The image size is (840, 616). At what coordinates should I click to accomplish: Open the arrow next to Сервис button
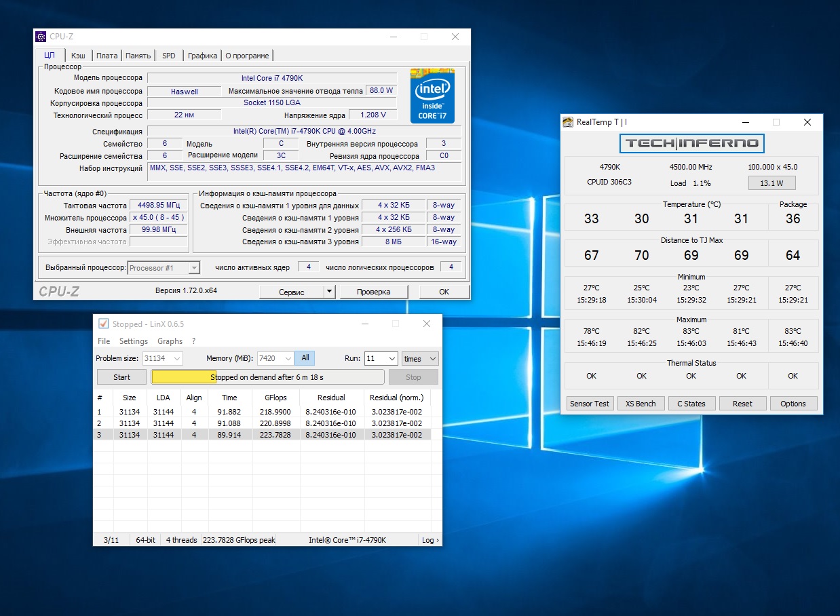pyautogui.click(x=329, y=292)
